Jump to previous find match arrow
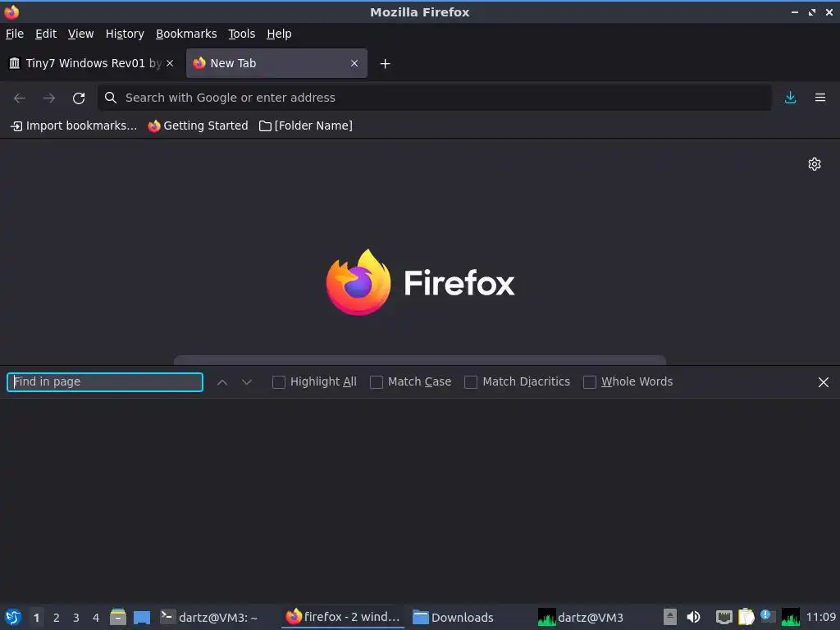840x630 pixels. click(221, 382)
